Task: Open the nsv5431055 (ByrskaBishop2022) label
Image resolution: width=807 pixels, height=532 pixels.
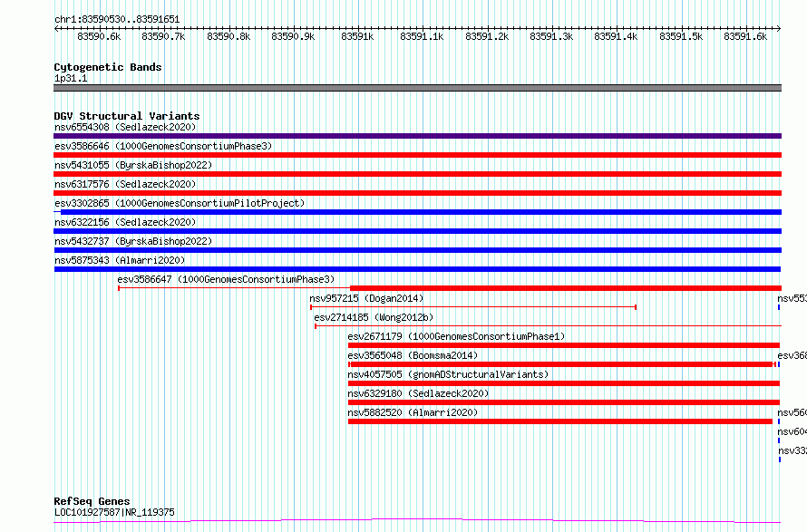Action: pyautogui.click(x=133, y=165)
